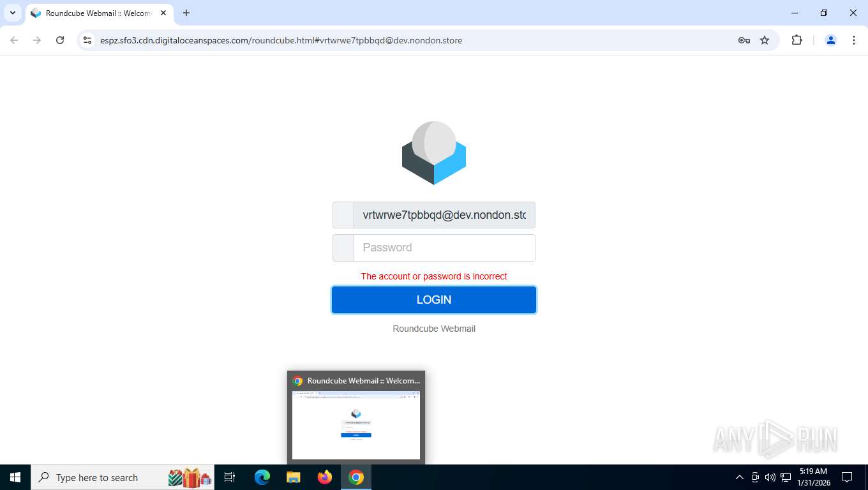Screen dimensions: 868x490
Task: Click the meet-now camera tray icon
Action: tap(755, 477)
